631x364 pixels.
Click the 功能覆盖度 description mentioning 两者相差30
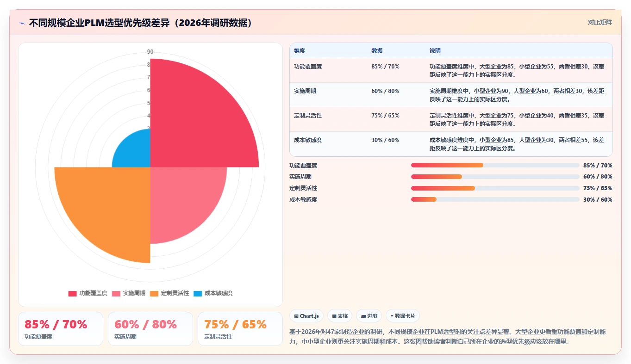click(x=517, y=70)
